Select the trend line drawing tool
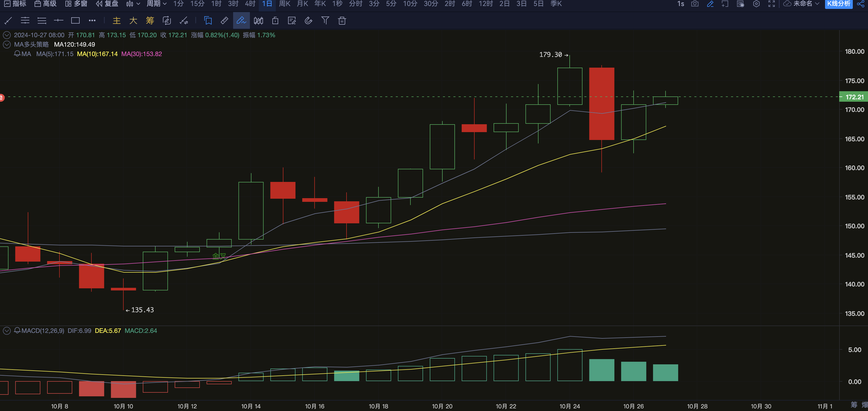Image resolution: width=868 pixels, height=411 pixels. pos(8,20)
